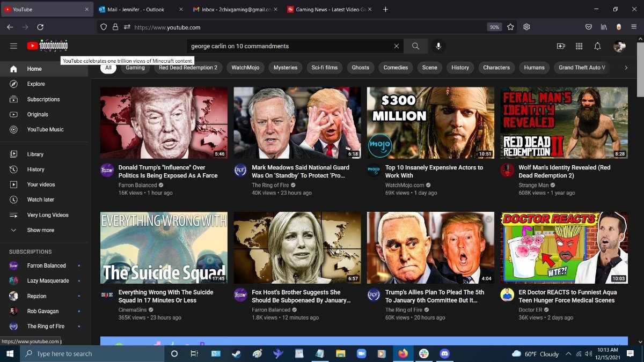Open the Firefox application menu
The width and height of the screenshot is (644, 362).
pyautogui.click(x=634, y=27)
